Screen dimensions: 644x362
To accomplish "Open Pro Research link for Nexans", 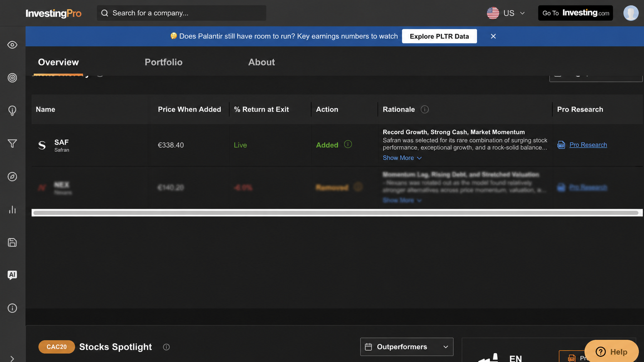I will pos(588,187).
